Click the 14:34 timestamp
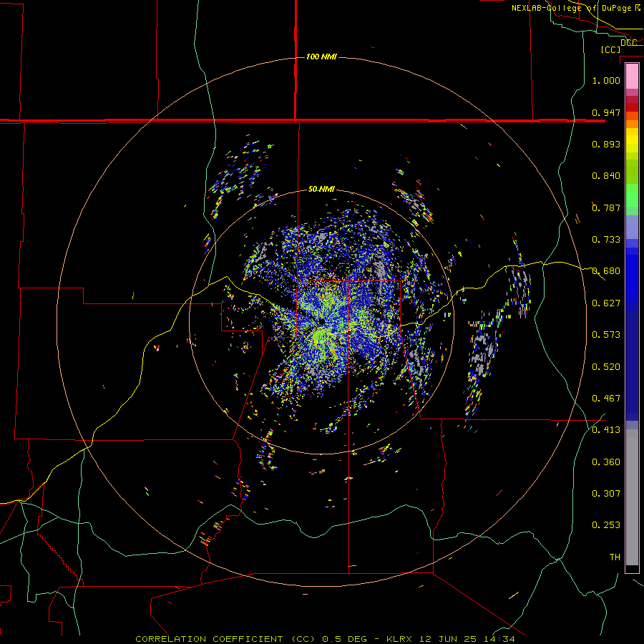The image size is (644, 644). (x=498, y=639)
